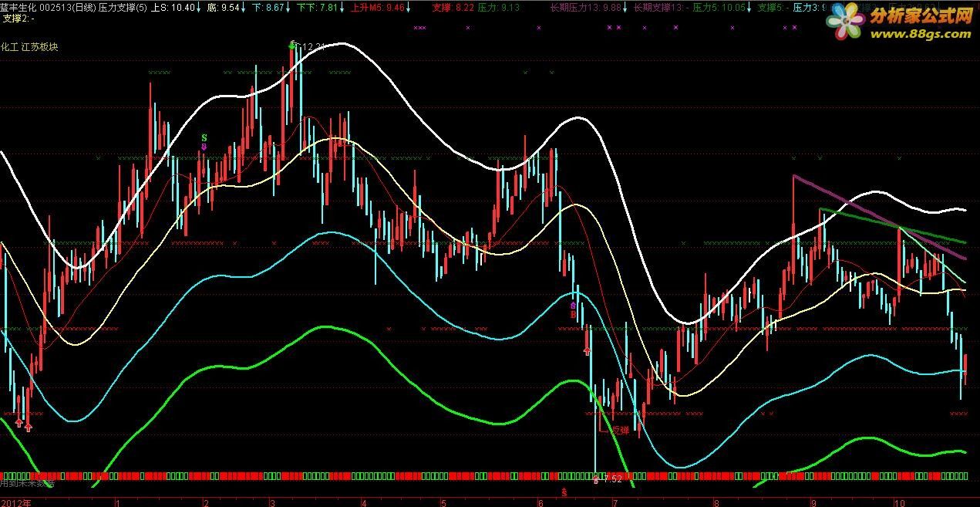Click the red 支撑: 8.22 value
This screenshot has height=507, width=980.
coord(453,7)
